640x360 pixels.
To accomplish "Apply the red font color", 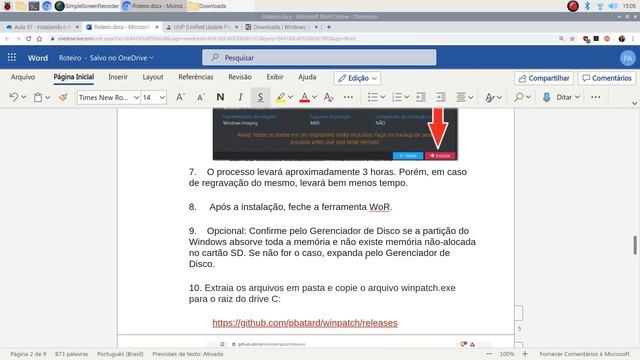I will [x=304, y=97].
